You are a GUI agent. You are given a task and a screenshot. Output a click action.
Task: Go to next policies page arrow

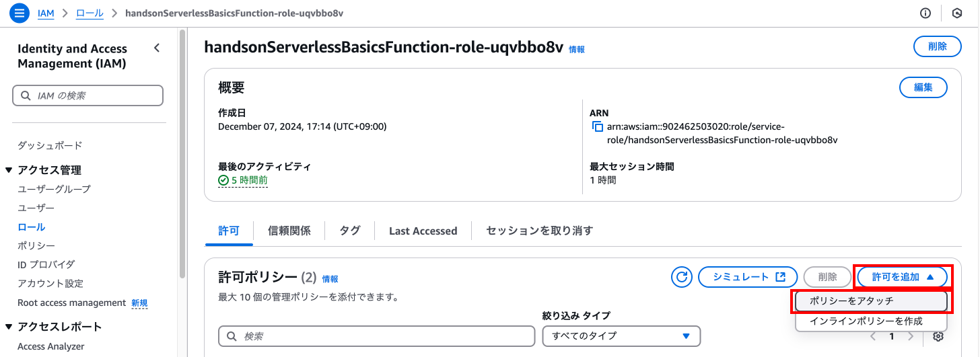tap(911, 336)
